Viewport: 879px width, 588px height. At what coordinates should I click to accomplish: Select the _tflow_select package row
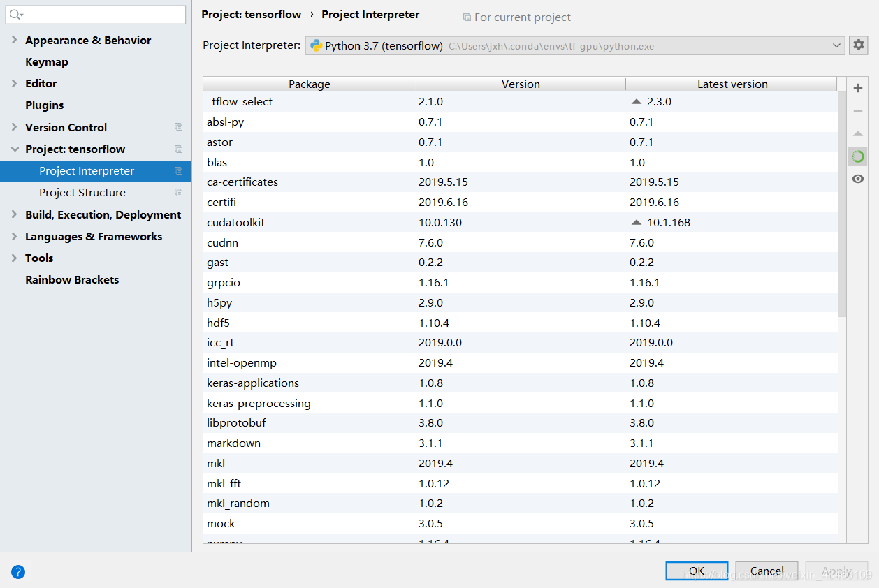tap(521, 101)
